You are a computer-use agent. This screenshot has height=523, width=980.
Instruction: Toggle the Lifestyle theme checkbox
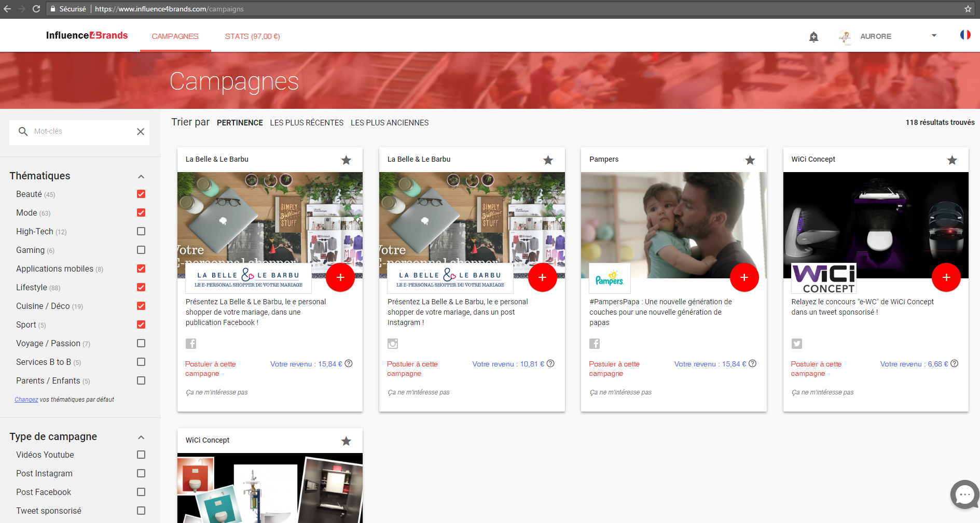[x=141, y=287]
